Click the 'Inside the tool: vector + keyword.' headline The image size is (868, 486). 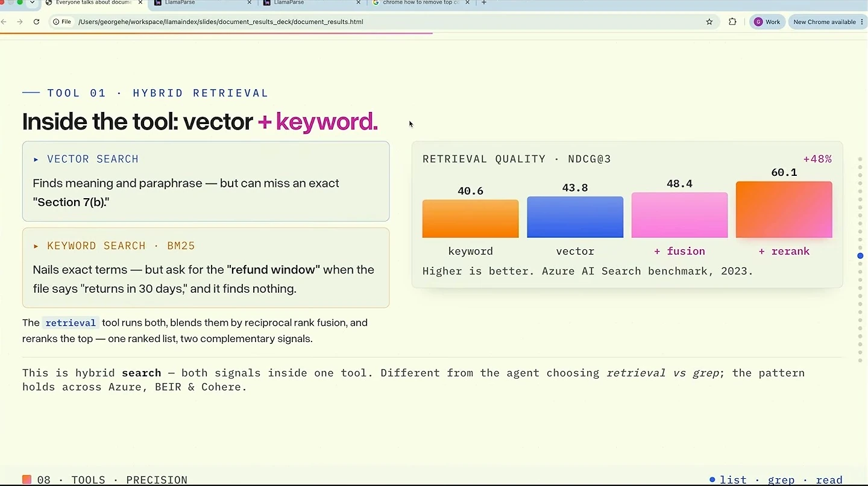point(200,122)
